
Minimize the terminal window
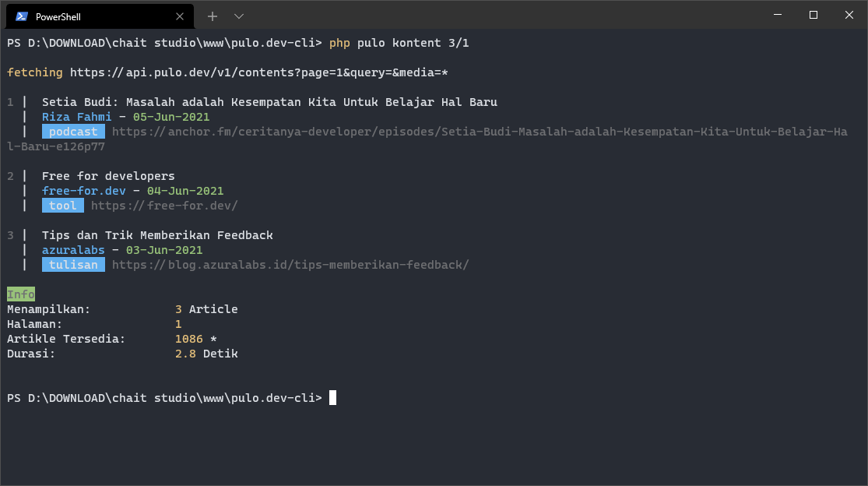tap(778, 15)
